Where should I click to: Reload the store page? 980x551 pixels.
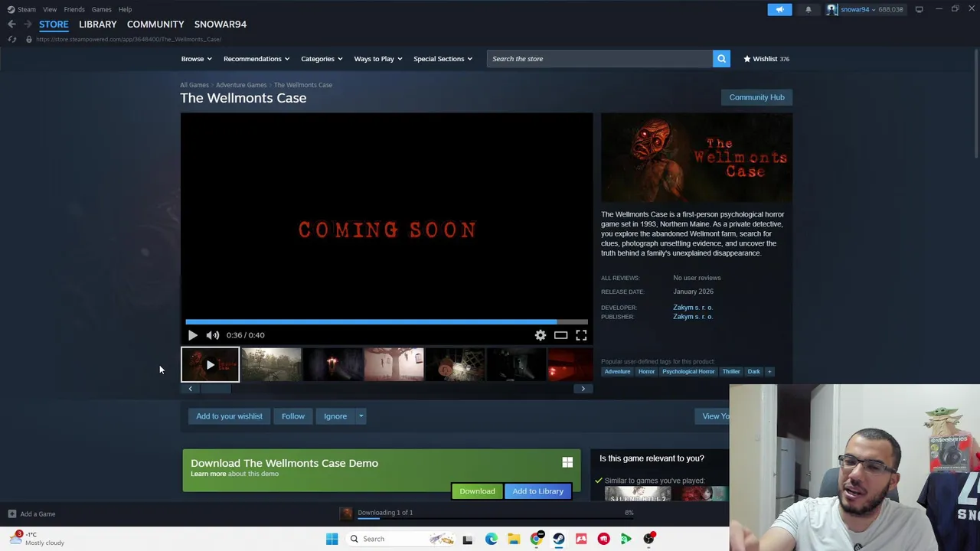[11, 39]
